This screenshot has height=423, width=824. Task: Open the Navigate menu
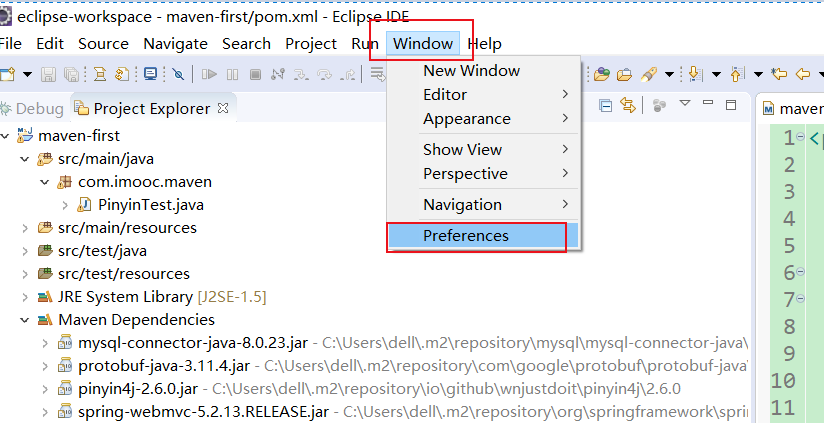point(176,44)
